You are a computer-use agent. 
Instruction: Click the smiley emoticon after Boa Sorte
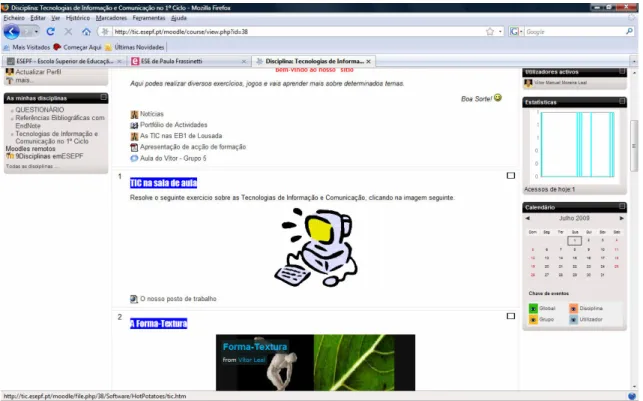point(498,98)
